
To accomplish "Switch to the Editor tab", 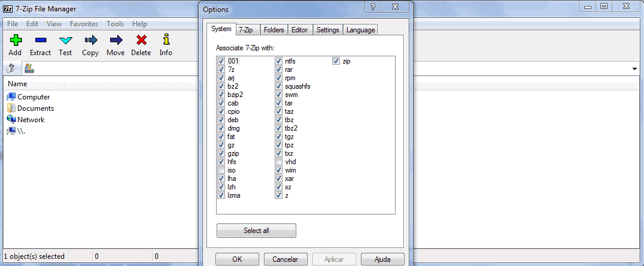I will tap(300, 29).
